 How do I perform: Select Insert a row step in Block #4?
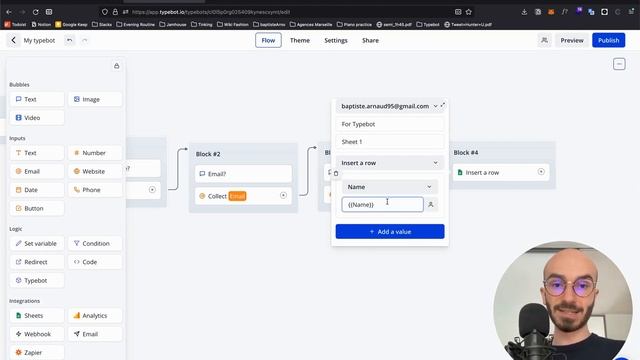[501, 172]
